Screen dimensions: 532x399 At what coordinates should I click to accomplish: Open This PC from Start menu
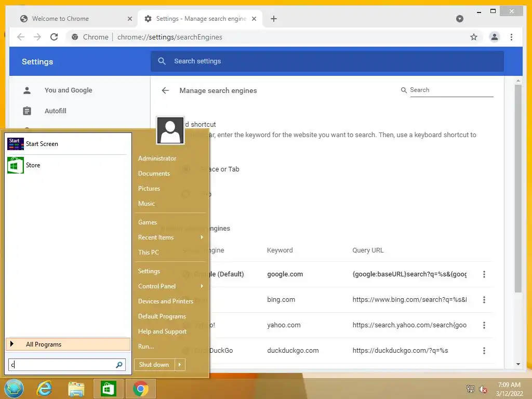click(148, 252)
